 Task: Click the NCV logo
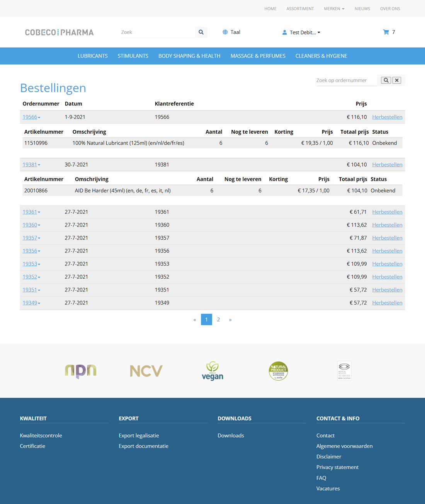(146, 371)
